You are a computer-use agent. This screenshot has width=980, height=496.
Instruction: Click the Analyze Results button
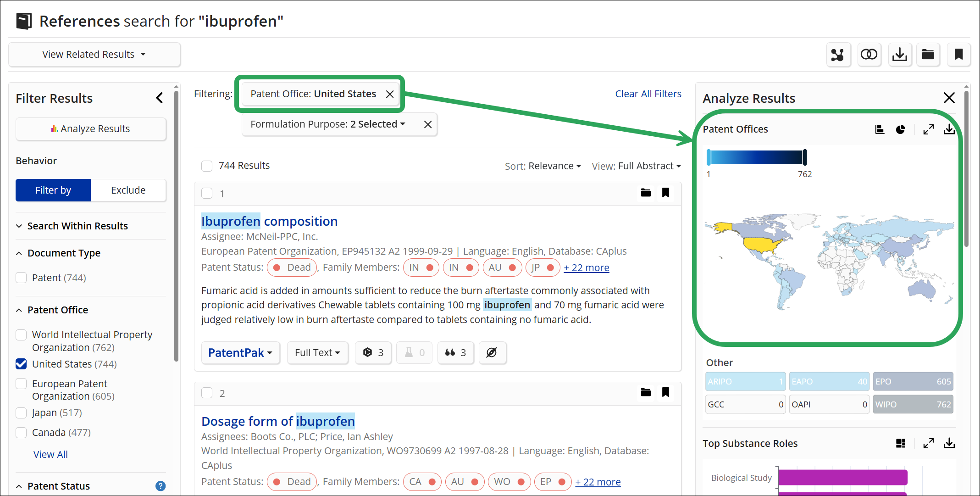(91, 129)
